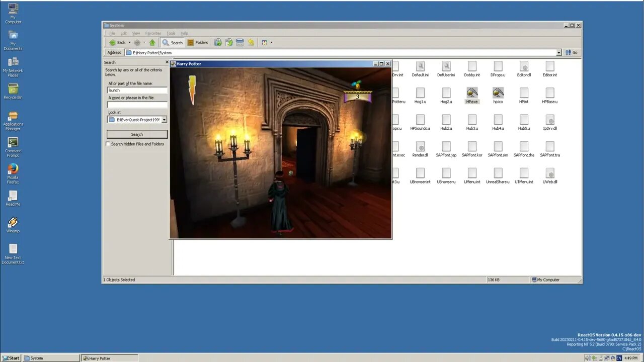Screen dimensions: 644x362
Task: Click the EN language indicator
Action: (619, 358)
